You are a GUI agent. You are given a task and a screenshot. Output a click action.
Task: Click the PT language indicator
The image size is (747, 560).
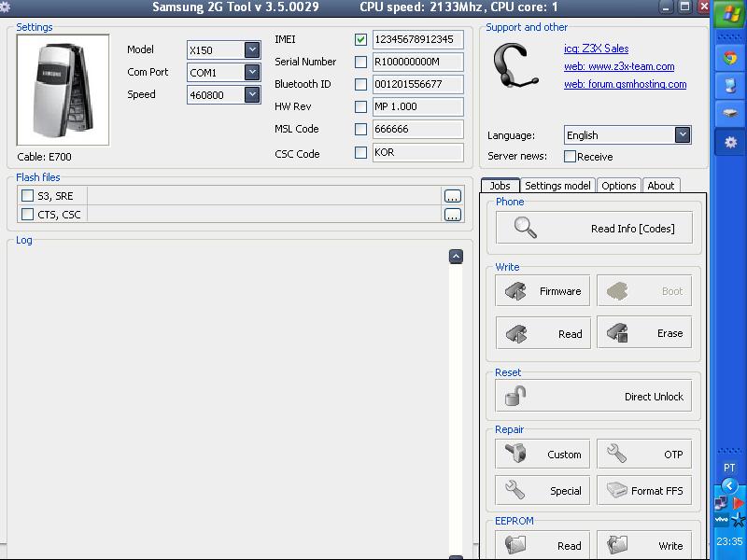(x=729, y=468)
